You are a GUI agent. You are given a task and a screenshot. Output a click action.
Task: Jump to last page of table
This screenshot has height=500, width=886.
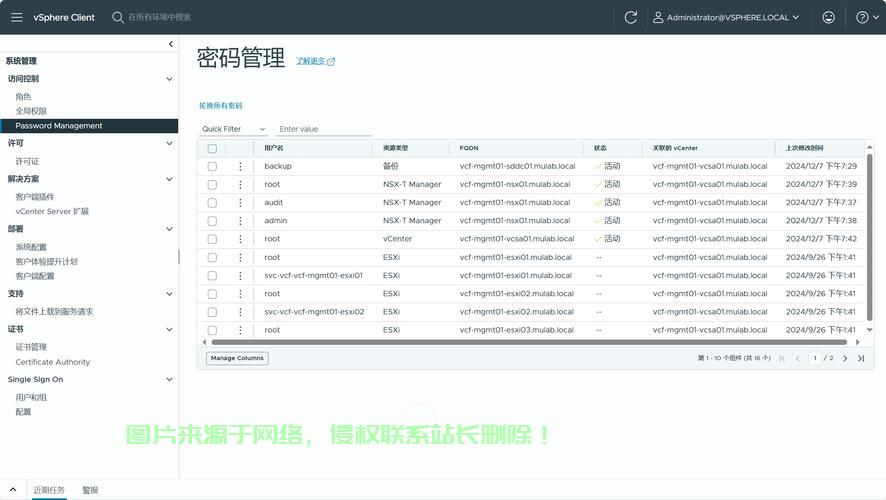[861, 358]
